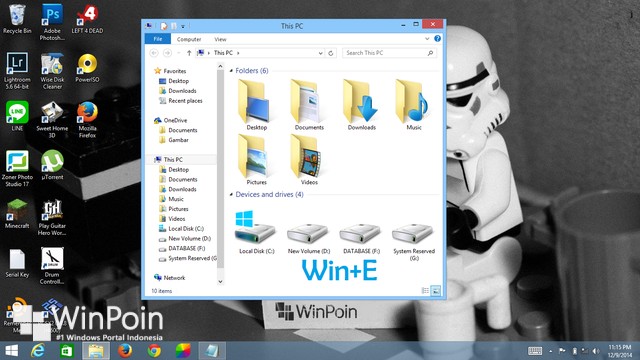Screen dimensions: 640x360
Task: Open the Computer ribbon tab
Action: pos(189,39)
